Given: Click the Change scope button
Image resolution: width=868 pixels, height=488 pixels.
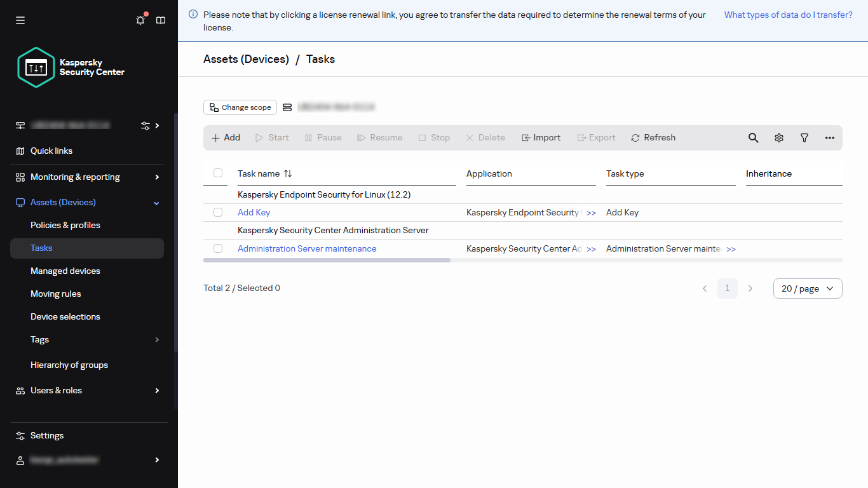Looking at the screenshot, I should (240, 107).
